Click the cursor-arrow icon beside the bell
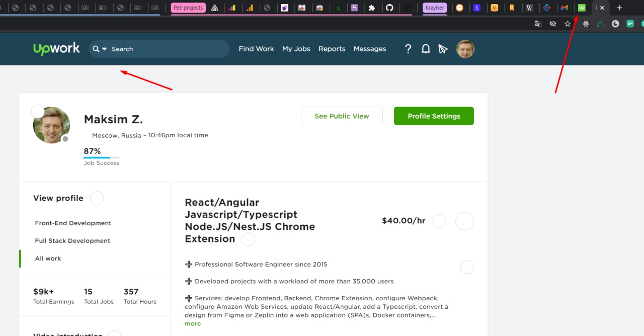The height and width of the screenshot is (336, 644). (443, 49)
